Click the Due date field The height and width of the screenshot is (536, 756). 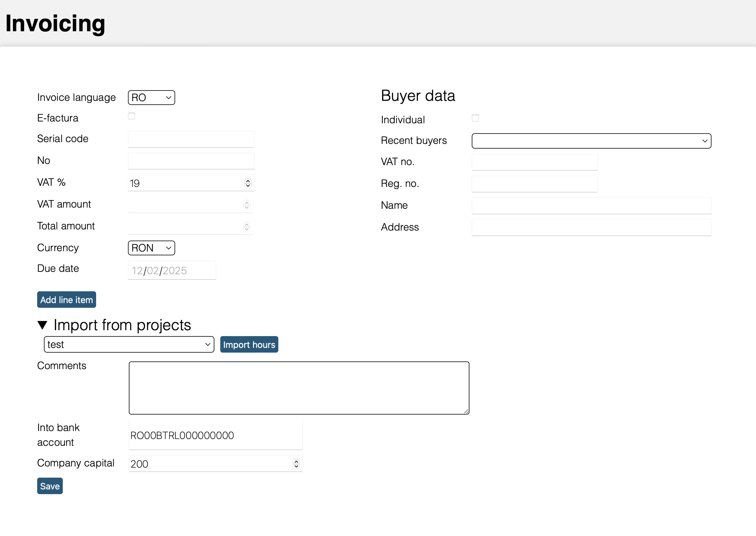[172, 270]
